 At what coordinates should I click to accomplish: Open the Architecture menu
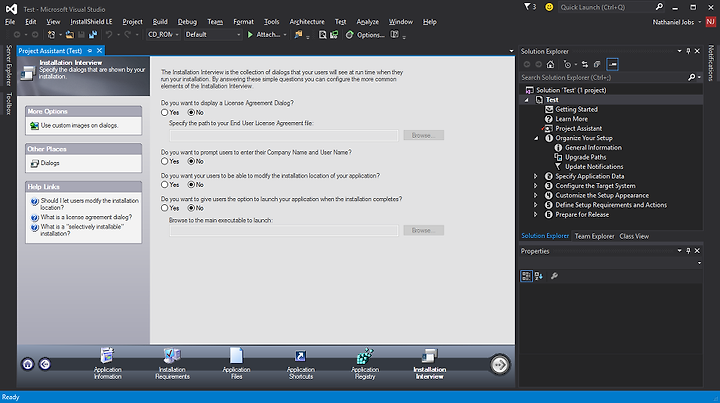307,22
